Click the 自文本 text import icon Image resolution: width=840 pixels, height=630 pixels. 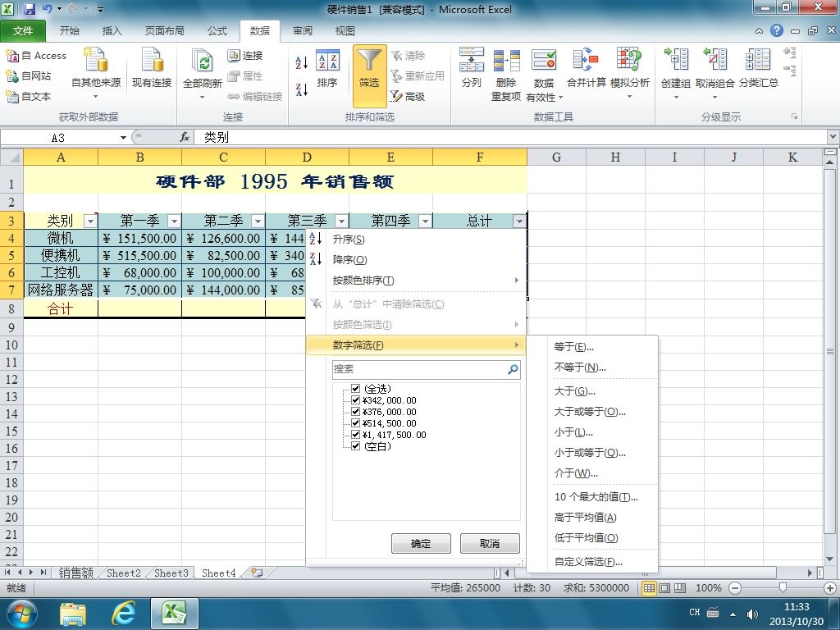[12, 97]
